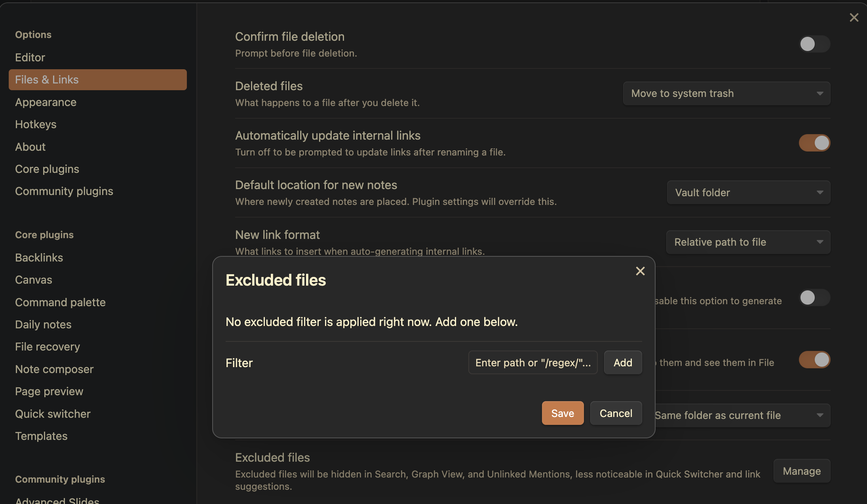The image size is (867, 504).
Task: Close the Excluded files dialog
Action: [x=640, y=271]
